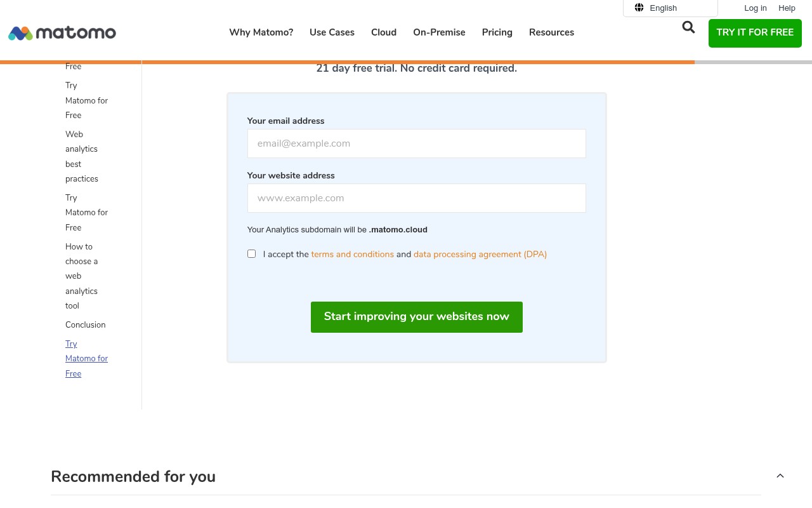Expand the Why Matomo? navigation menu
Viewport: 812px width, 508px height.
(x=261, y=32)
